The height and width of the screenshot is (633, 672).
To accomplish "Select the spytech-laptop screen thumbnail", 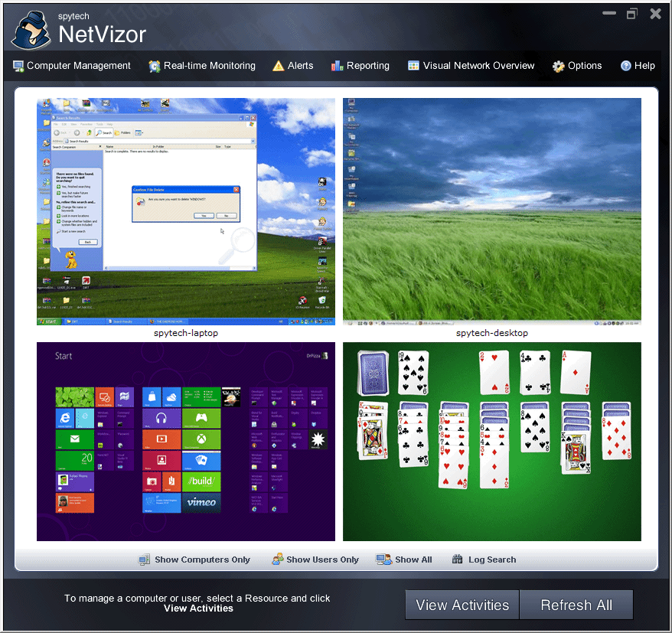I will pyautogui.click(x=186, y=212).
